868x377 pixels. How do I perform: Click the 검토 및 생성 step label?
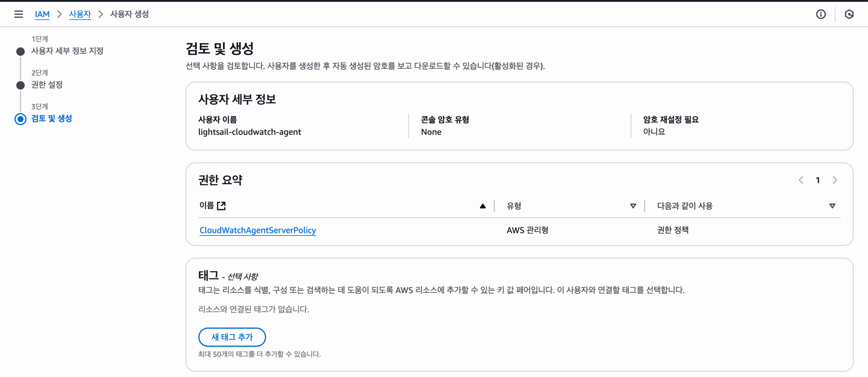(x=52, y=118)
